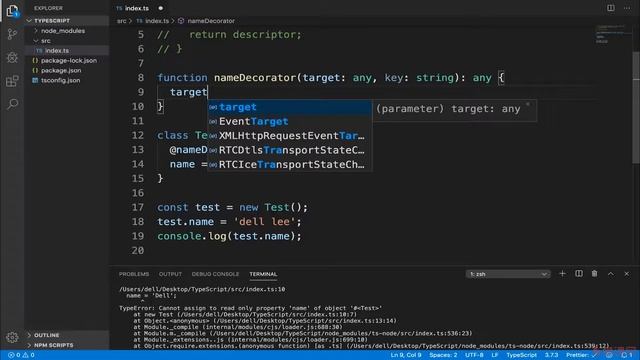The height and width of the screenshot is (360, 640).
Task: Open notifications bell in status bar
Action: pyautogui.click(x=627, y=355)
